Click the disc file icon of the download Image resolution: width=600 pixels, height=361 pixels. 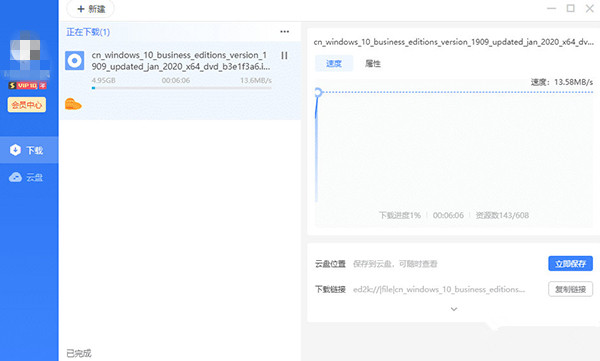pos(75,60)
